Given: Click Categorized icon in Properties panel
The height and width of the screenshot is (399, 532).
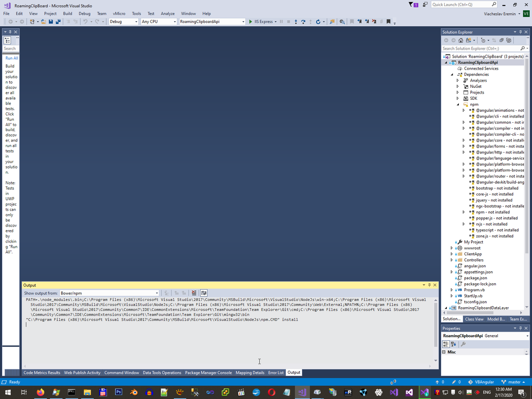Looking at the screenshot, I should pos(446,344).
